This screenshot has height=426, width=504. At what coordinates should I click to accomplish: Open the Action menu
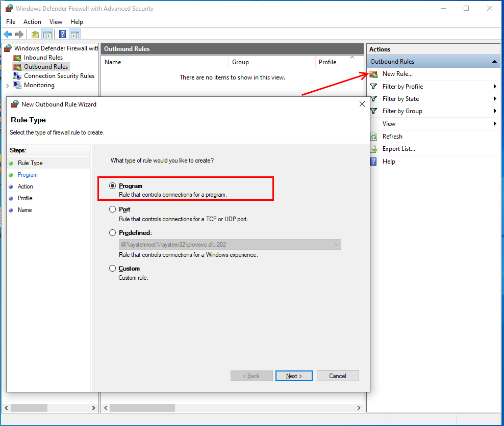33,22
